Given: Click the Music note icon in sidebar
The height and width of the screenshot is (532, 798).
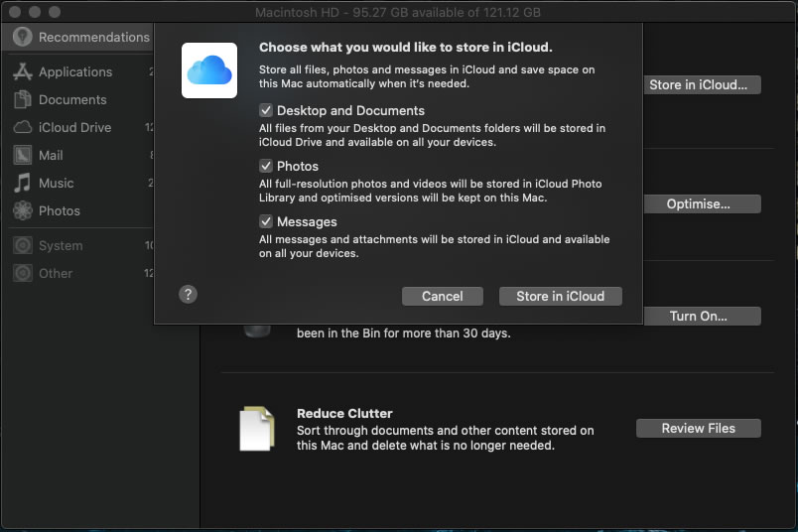Looking at the screenshot, I should [23, 183].
